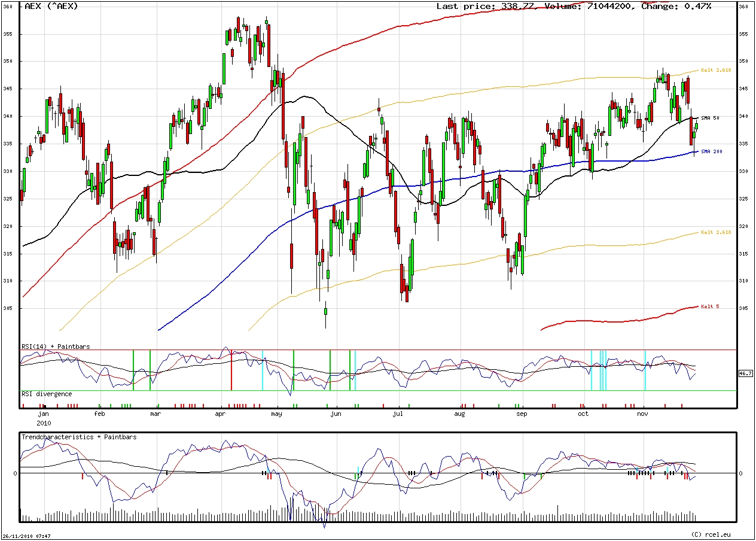Click the SMA 50 line label
The image size is (756, 541).
711,118
